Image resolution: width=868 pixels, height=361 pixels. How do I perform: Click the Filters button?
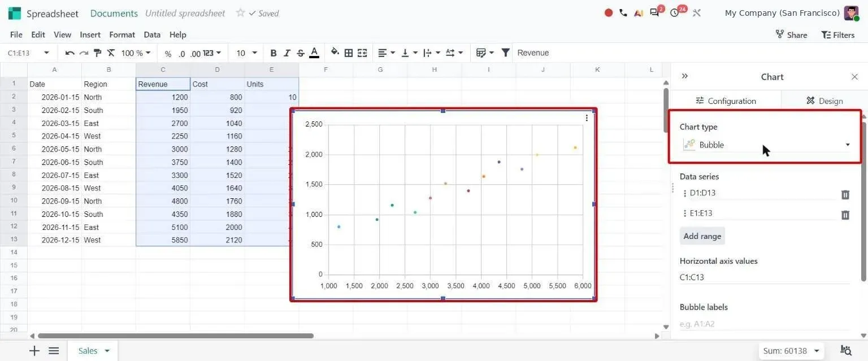point(837,34)
